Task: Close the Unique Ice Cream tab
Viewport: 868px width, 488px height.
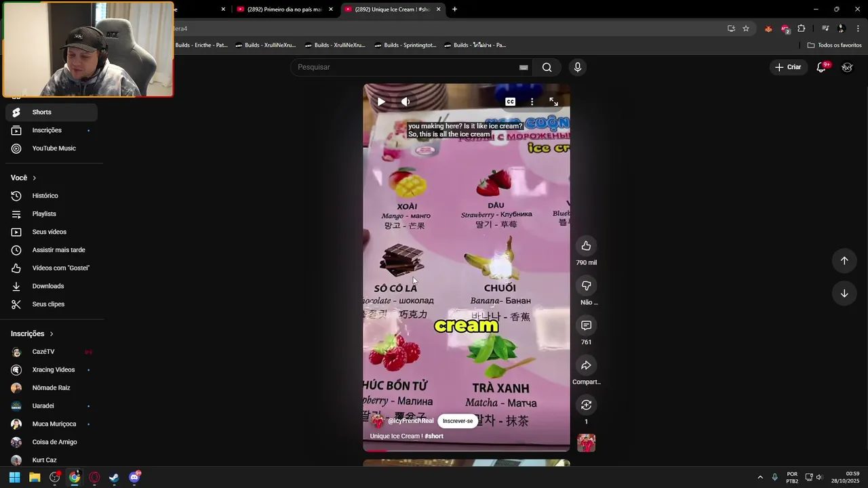Action: [x=438, y=9]
